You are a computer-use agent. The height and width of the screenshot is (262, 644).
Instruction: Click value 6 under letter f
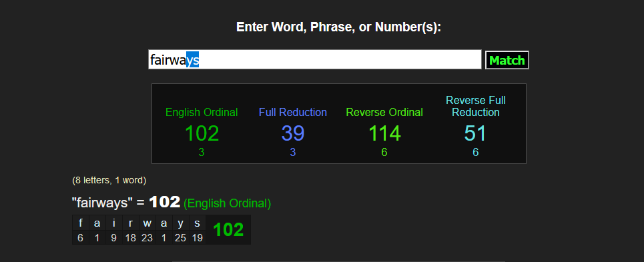[81, 238]
